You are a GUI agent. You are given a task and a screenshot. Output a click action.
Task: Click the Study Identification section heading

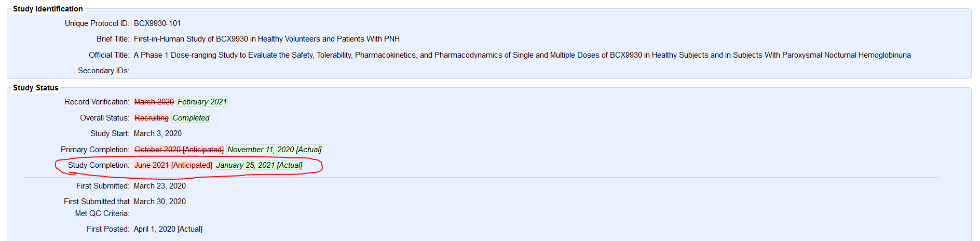48,9
